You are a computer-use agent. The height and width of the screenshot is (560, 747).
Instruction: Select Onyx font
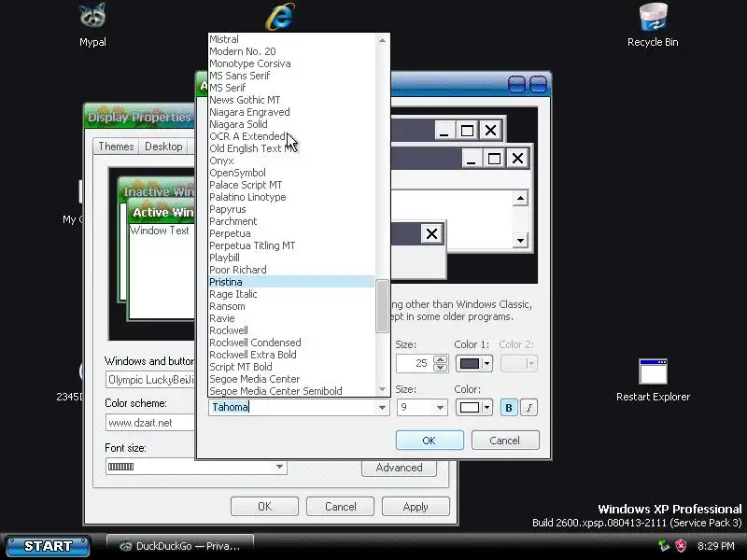coord(291,161)
